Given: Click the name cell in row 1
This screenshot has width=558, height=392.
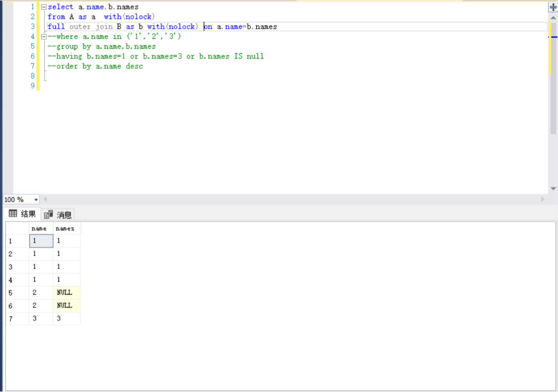Looking at the screenshot, I should 41,241.
